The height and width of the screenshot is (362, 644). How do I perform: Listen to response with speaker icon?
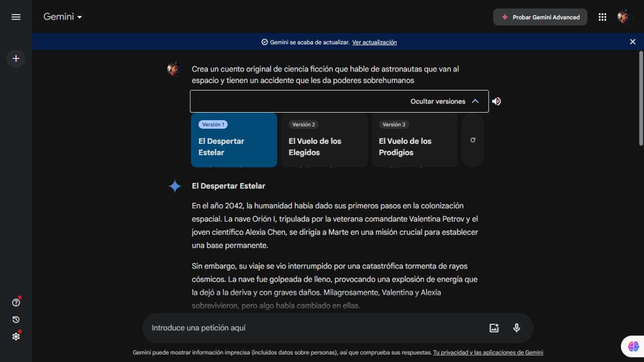[x=496, y=101]
